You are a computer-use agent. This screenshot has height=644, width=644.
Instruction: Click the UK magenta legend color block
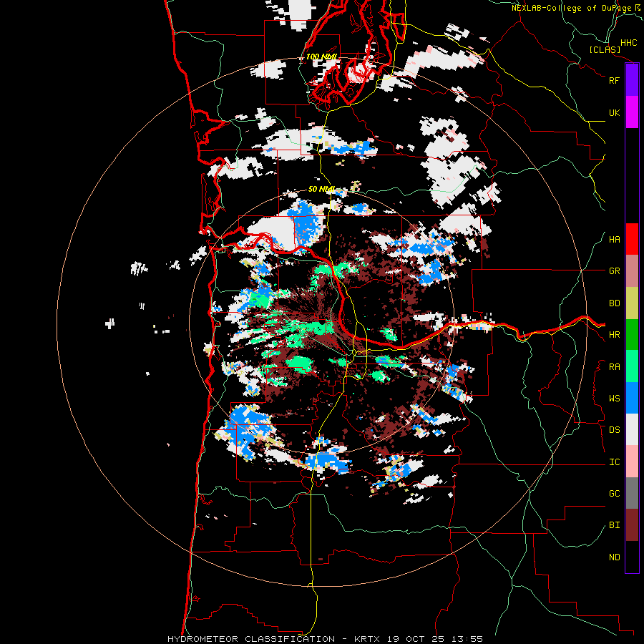pos(632,112)
